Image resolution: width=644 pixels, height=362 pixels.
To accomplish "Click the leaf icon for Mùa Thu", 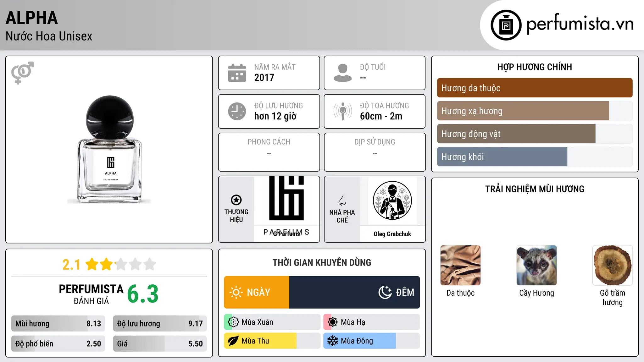I will (233, 341).
